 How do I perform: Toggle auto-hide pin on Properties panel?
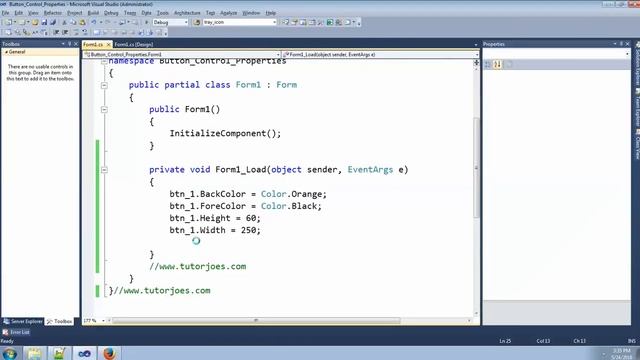[622, 44]
